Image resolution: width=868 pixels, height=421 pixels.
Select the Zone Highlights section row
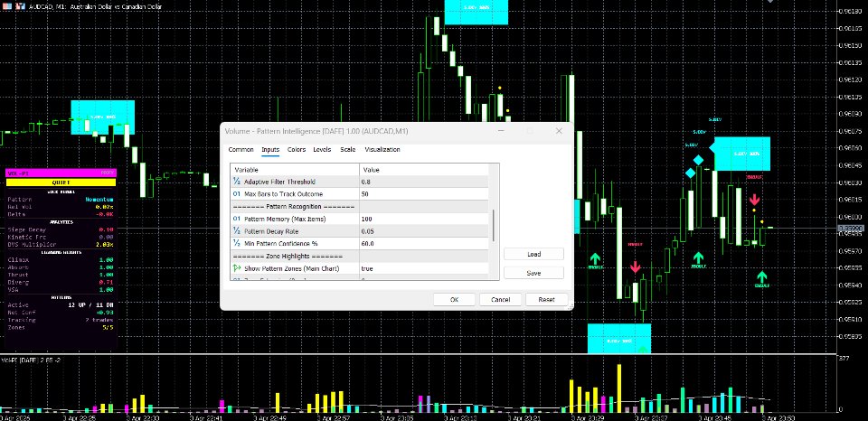point(360,257)
